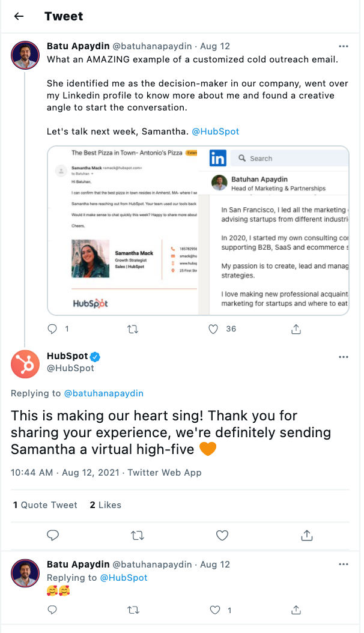This screenshot has height=633, width=364.
Task: Open the @batuhanapaydin replying-to link
Action: tap(103, 393)
